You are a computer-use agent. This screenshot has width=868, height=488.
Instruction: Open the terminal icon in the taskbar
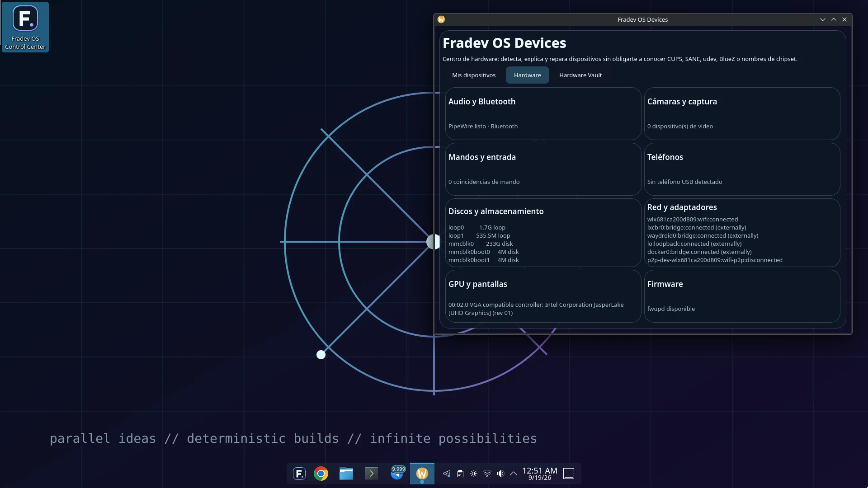click(x=372, y=474)
